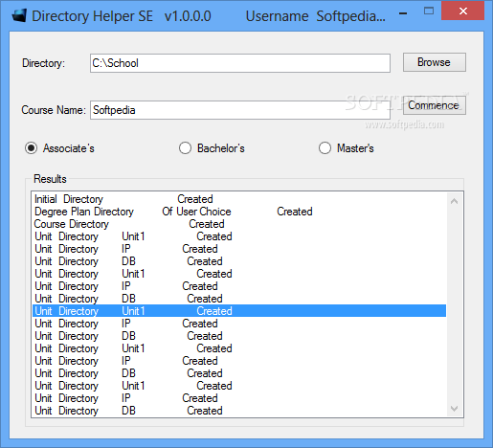Click into the Course Name text box
The height and width of the screenshot is (448, 493).
[x=240, y=110]
